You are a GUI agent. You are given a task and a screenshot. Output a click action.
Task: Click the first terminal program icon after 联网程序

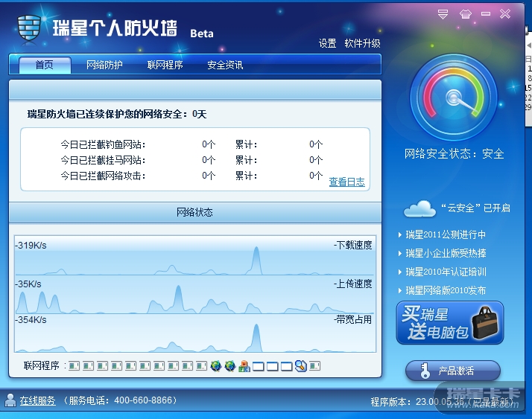pos(75,366)
